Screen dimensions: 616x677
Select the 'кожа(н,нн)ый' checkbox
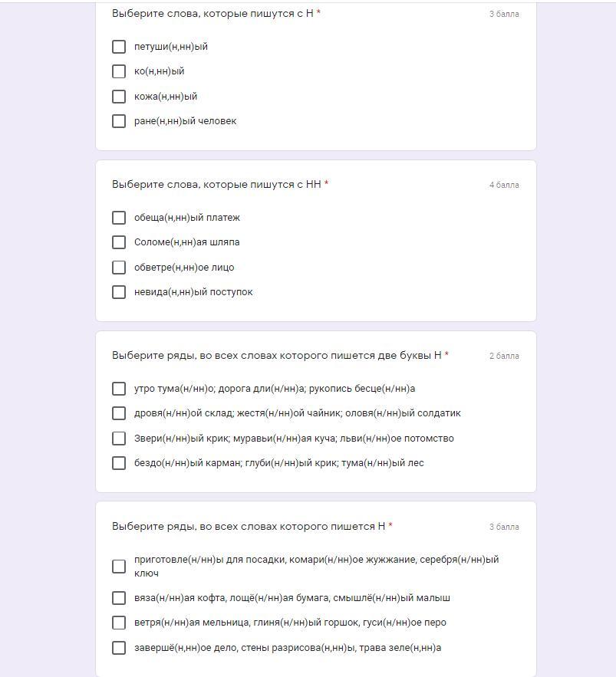pos(119,97)
